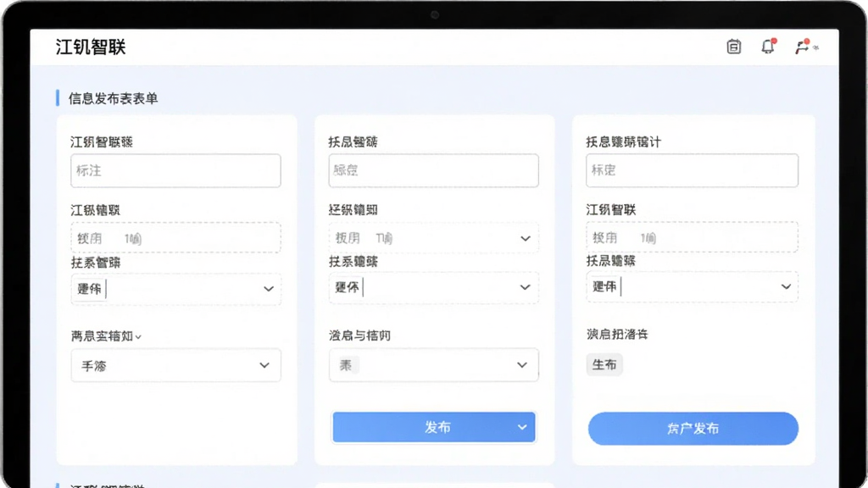Focus the top input field in the middle card
Viewport: 868px width, 488px height.
[433, 170]
